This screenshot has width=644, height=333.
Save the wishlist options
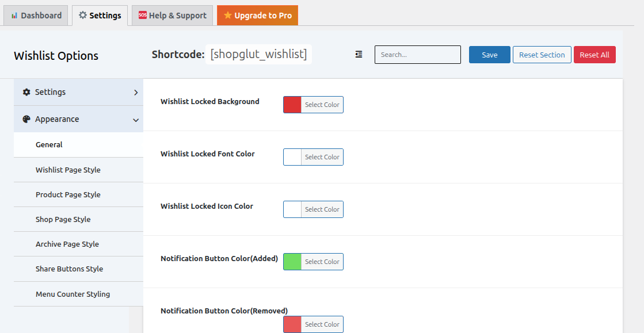[x=490, y=55]
